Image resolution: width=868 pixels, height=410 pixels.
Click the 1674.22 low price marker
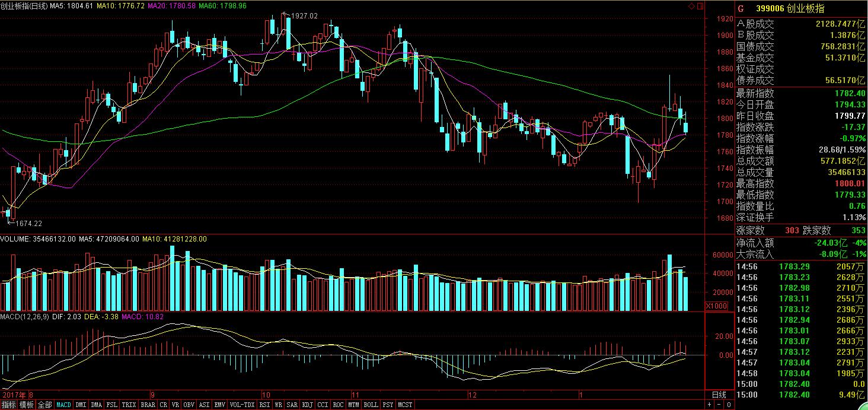[28, 224]
